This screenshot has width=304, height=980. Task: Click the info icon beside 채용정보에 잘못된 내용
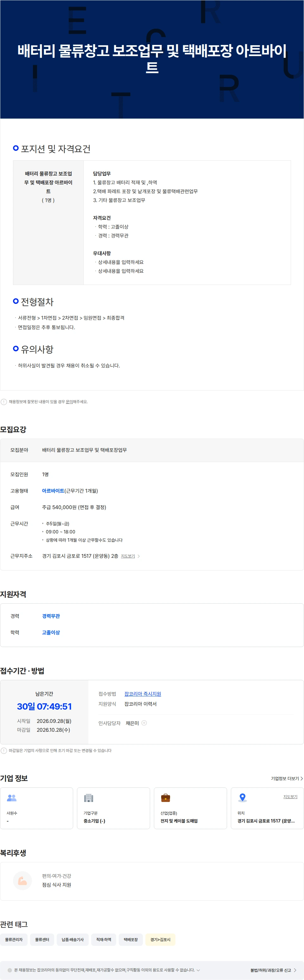tap(4, 401)
